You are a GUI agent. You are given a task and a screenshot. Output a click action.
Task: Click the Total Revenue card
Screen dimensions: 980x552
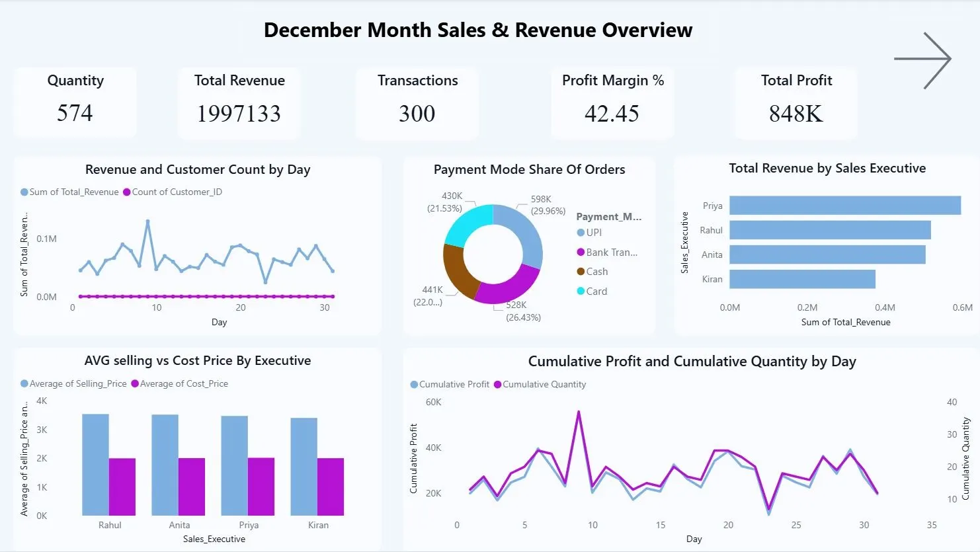(239, 102)
